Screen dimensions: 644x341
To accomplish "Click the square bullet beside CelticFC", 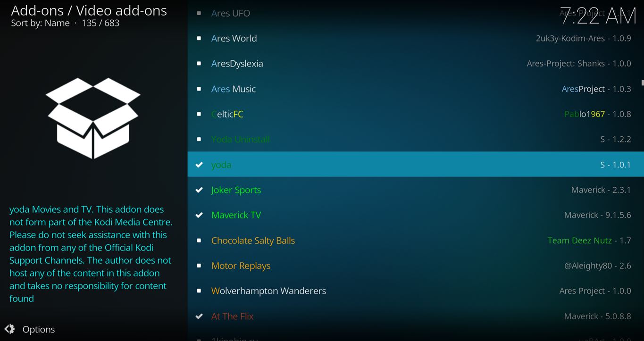I will tap(199, 114).
